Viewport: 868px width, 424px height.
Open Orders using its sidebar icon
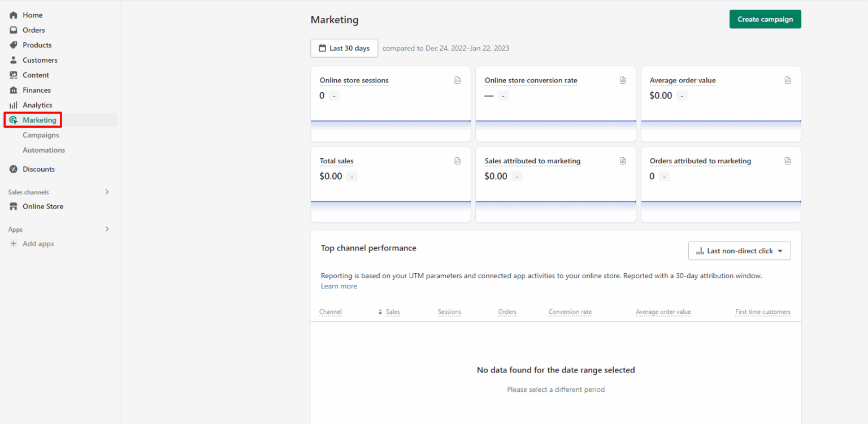click(13, 29)
